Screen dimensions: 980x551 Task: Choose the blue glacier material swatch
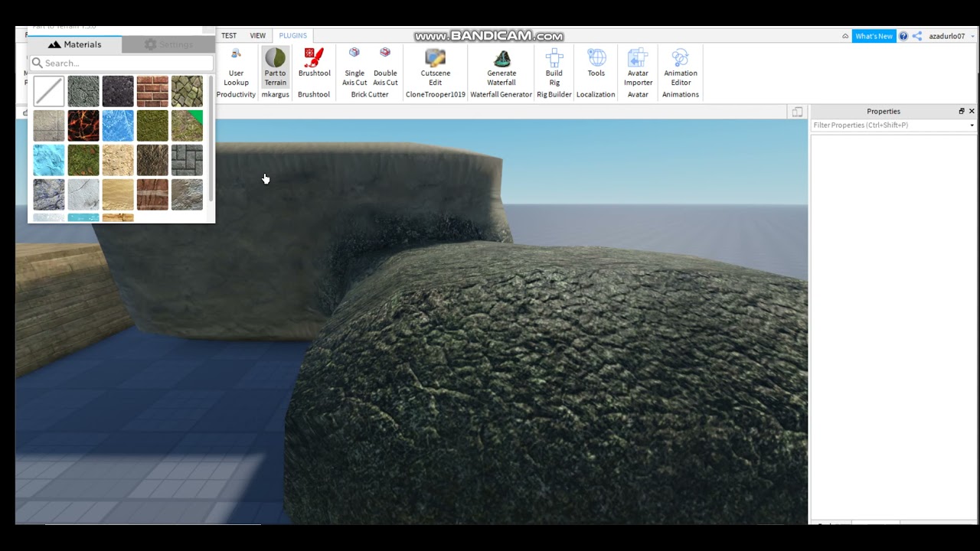coord(118,126)
